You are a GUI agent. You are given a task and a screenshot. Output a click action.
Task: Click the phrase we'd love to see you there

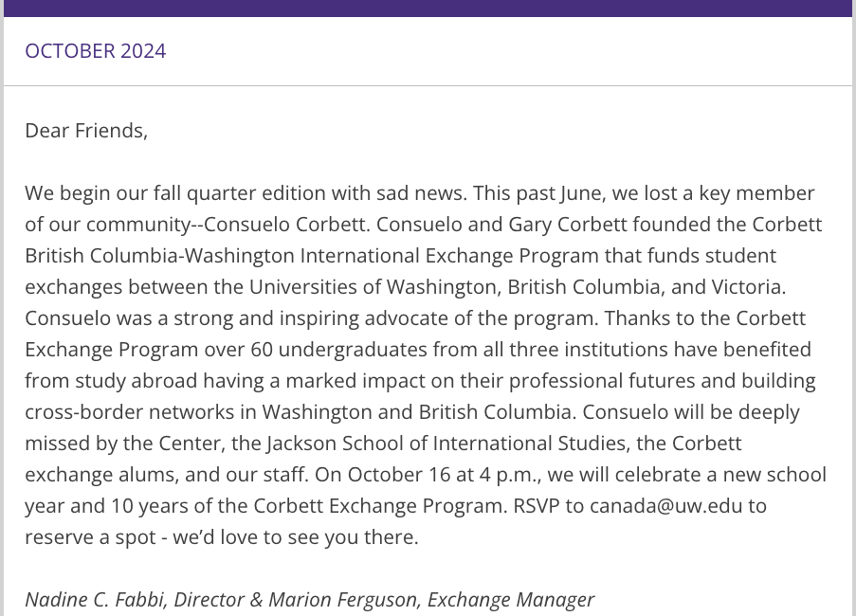point(295,537)
